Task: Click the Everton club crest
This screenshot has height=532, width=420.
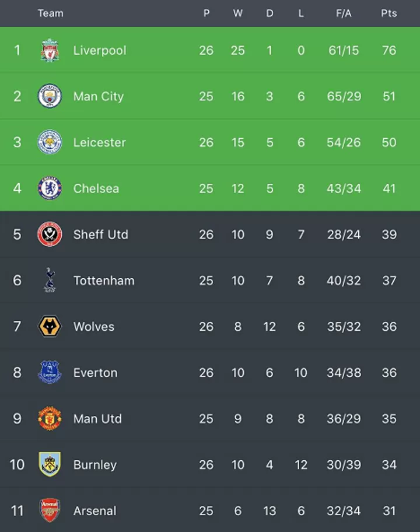Action: pos(50,372)
